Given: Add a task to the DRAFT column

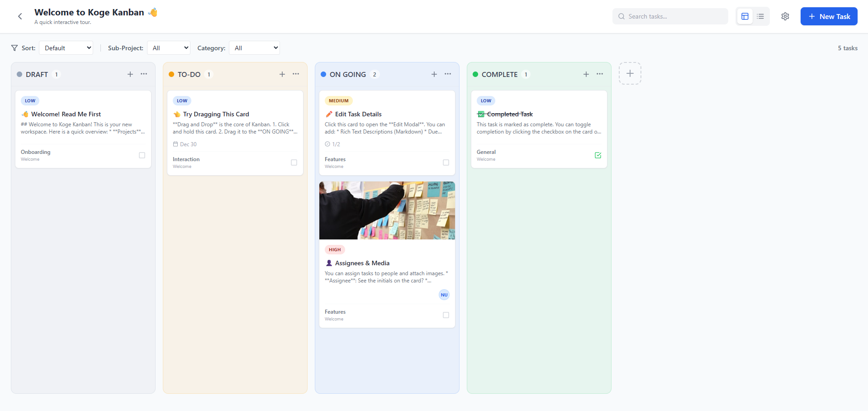Looking at the screenshot, I should coord(130,74).
